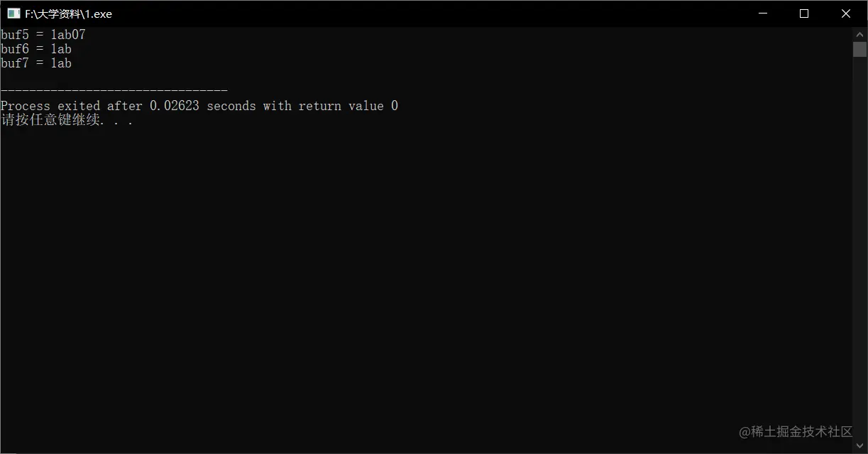Open the console window's system menu icon
Screen dimensions: 868x454
13,13
